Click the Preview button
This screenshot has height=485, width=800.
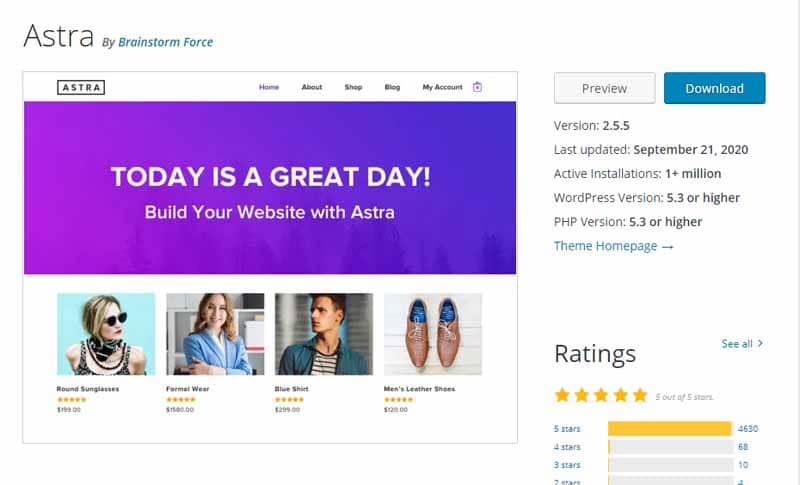(605, 88)
